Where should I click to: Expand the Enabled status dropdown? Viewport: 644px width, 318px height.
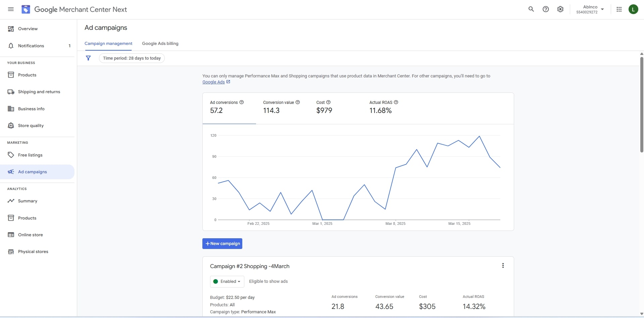point(227,281)
